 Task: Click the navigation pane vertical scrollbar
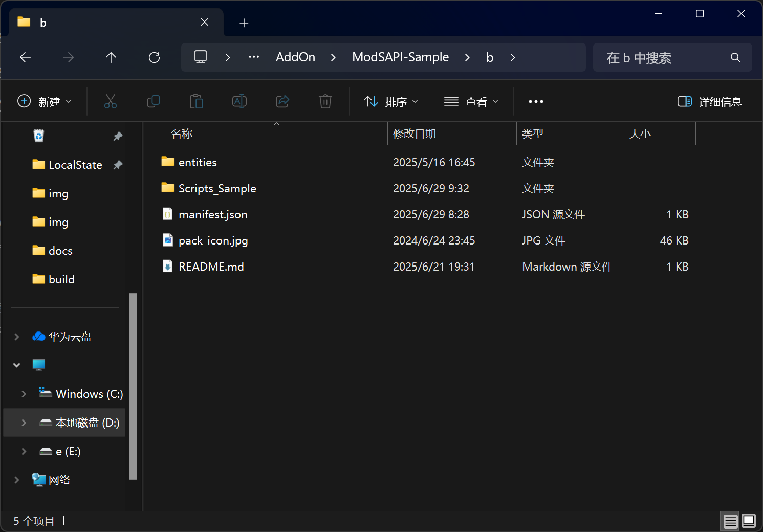(x=133, y=386)
